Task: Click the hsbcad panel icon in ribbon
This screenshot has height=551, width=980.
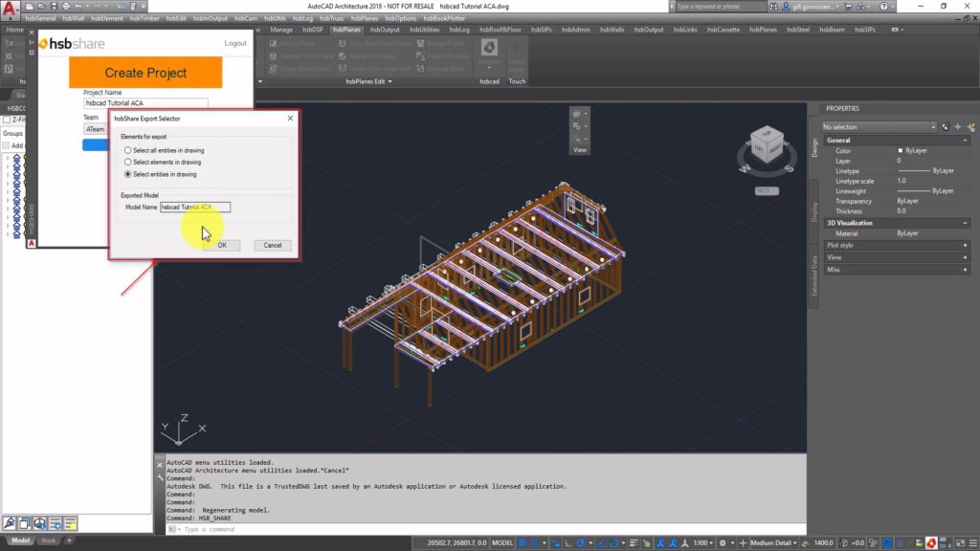Action: click(x=489, y=48)
